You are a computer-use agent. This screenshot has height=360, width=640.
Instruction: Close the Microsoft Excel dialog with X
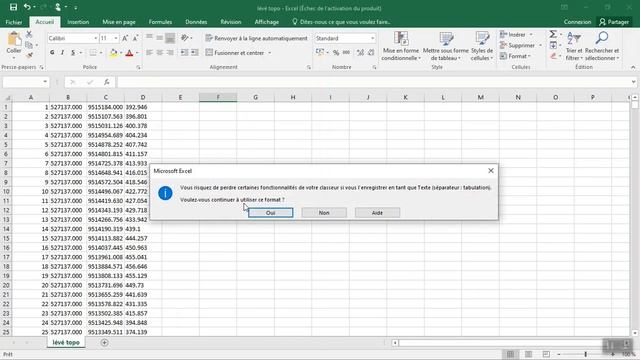[491, 171]
